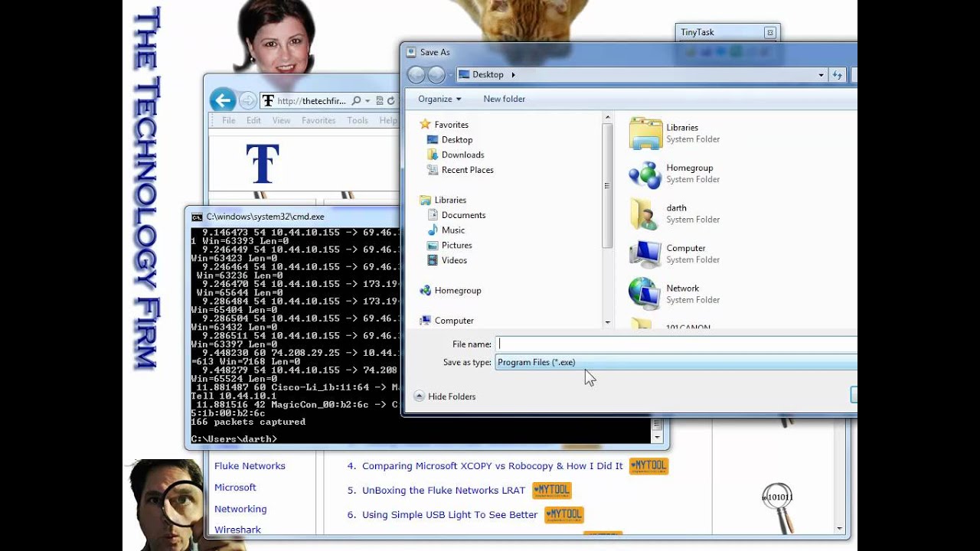Viewport: 980px width, 551px height.
Task: Open the Pictures library
Action: tap(456, 246)
